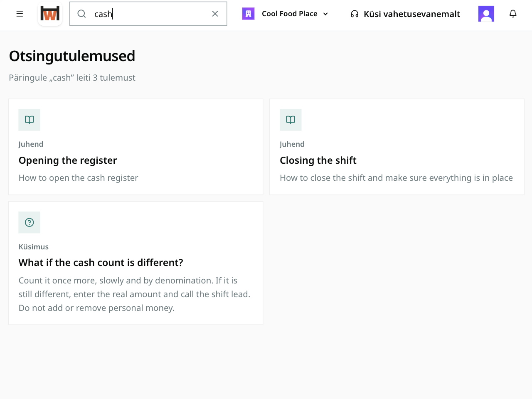Click the magnifier search icon

tap(82, 14)
